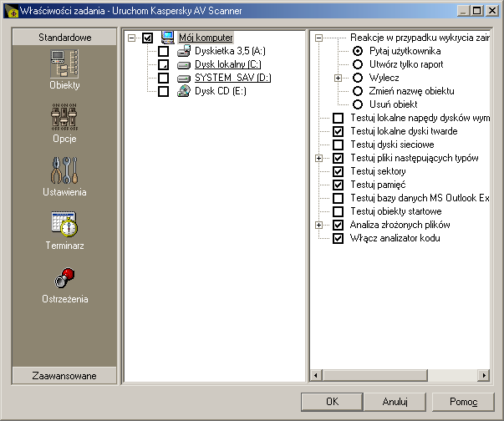Screen dimensions: 504x421
Task: Open the Ostrzeżenia horn icon
Action: click(64, 277)
